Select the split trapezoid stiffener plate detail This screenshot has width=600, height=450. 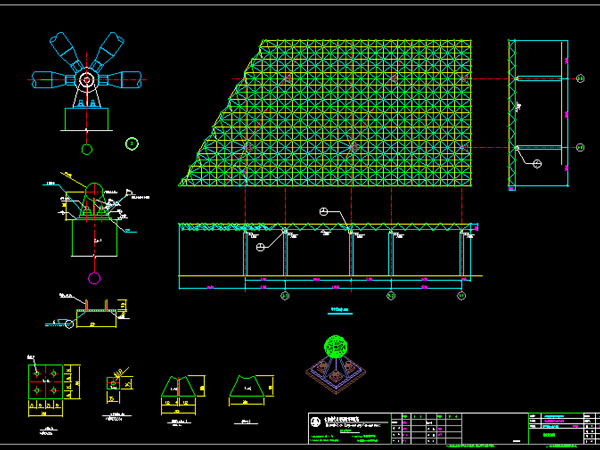point(181,389)
